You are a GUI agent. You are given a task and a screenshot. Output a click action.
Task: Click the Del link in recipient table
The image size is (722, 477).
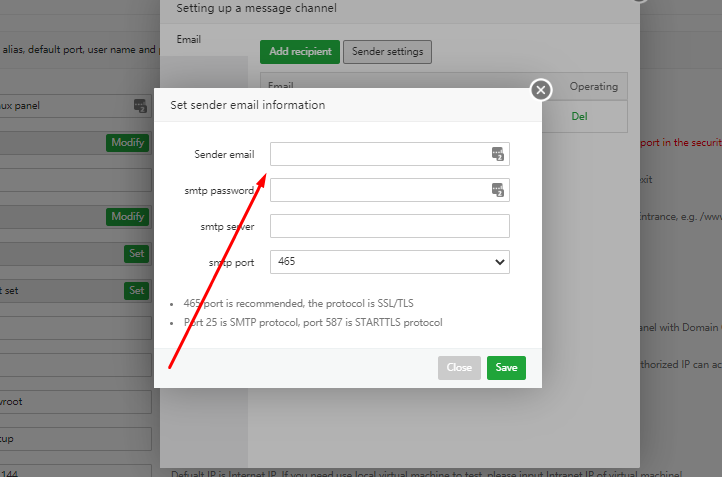[x=579, y=116]
